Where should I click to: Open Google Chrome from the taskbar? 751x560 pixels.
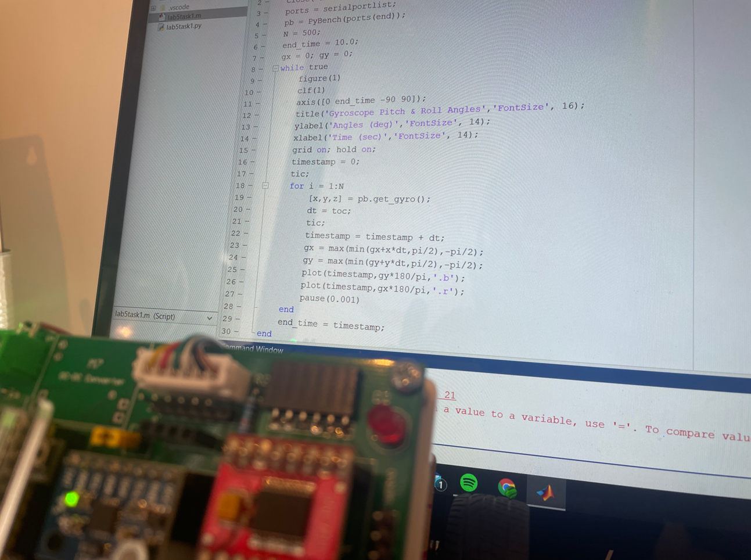tap(507, 487)
